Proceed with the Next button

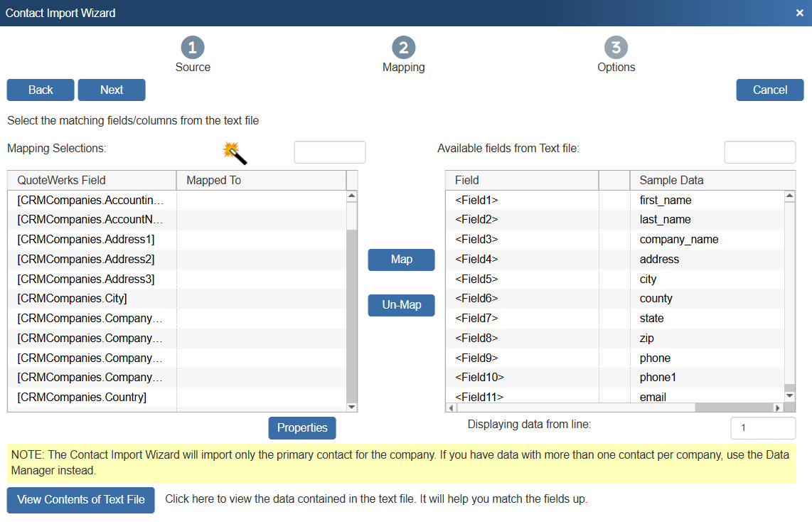pos(112,90)
